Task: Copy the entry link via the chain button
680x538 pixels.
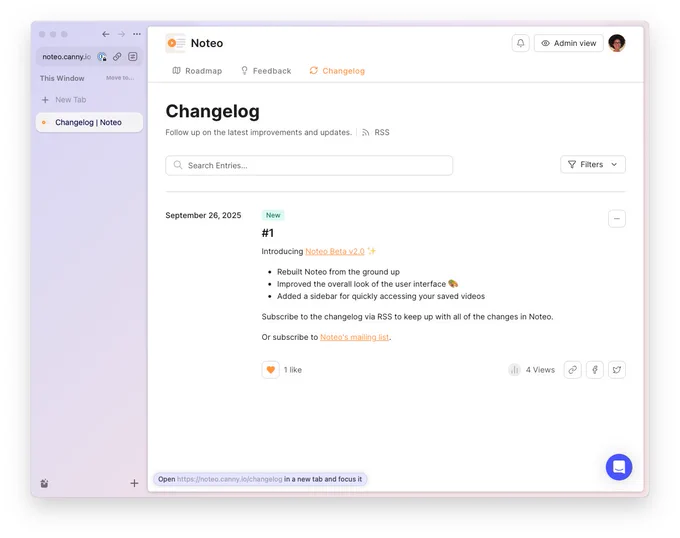Action: [572, 370]
